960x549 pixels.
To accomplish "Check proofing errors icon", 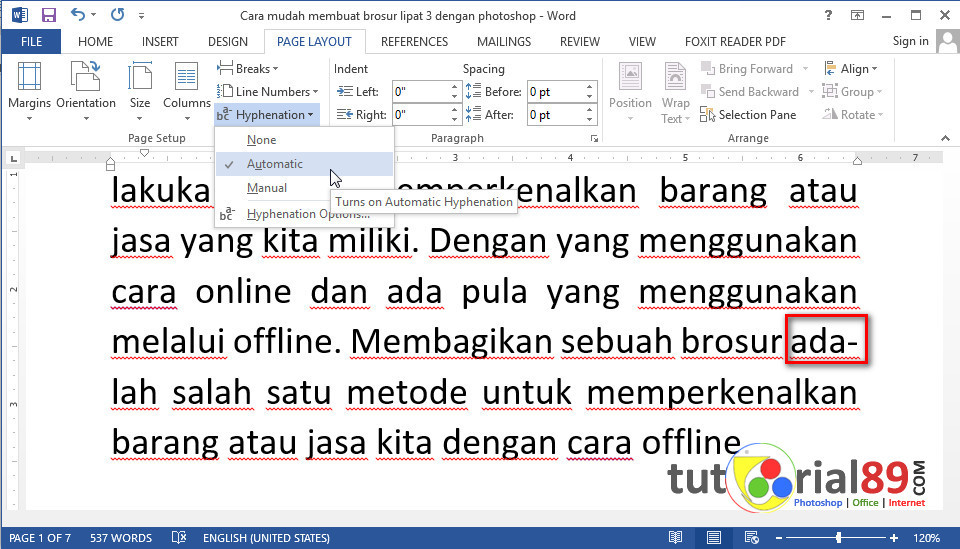I will (x=178, y=537).
